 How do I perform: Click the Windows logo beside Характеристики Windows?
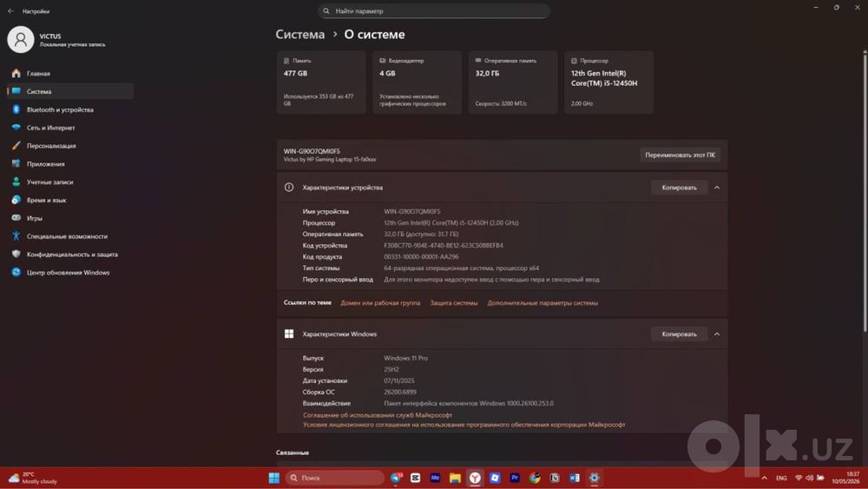pyautogui.click(x=289, y=334)
